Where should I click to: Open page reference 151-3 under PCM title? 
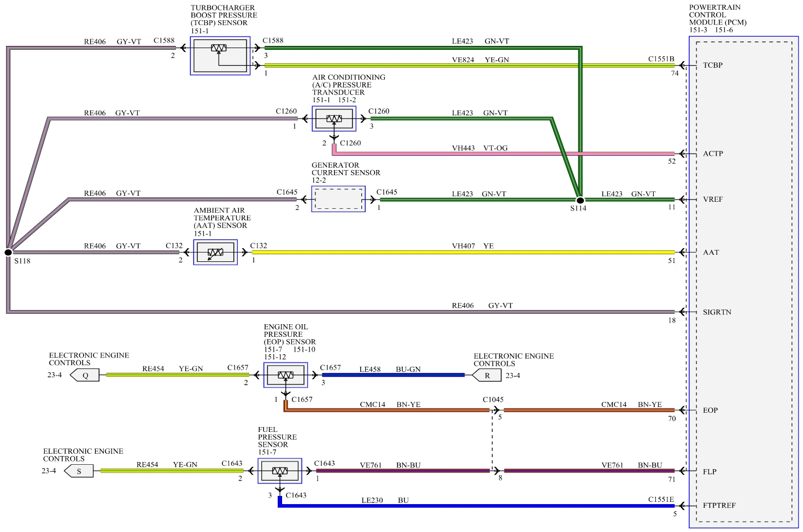[698, 30]
